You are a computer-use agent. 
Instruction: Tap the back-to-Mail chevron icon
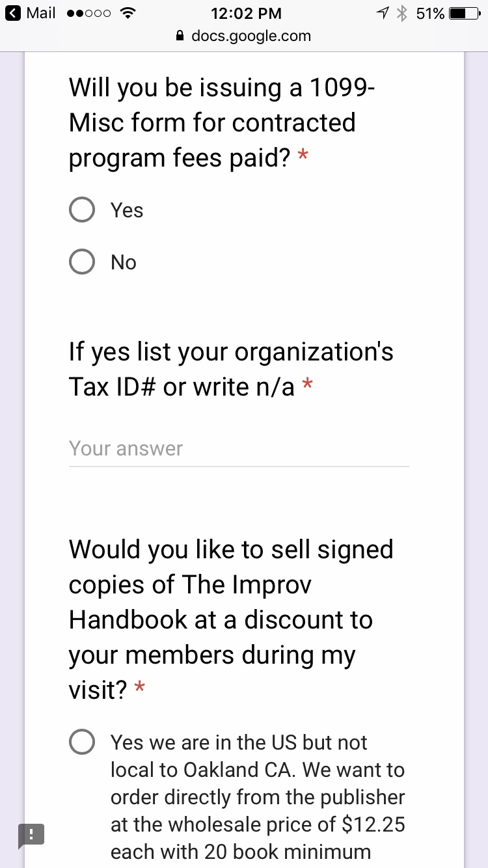(13, 13)
